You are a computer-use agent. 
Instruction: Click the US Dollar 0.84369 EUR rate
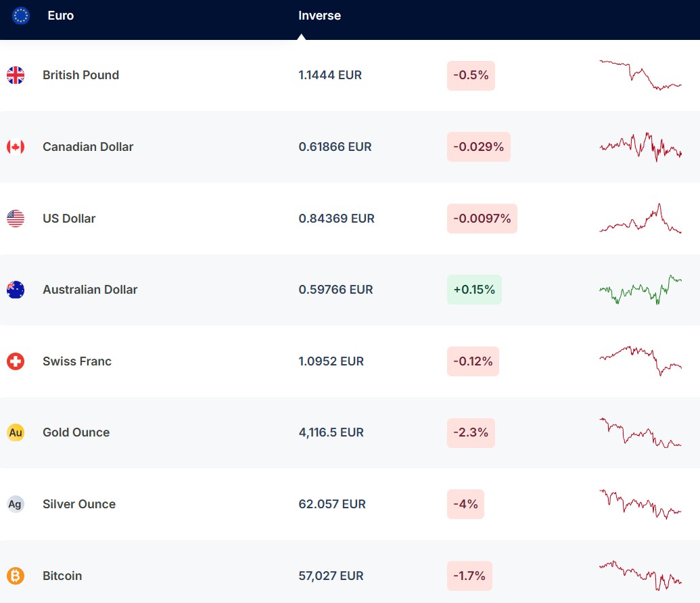336,219
